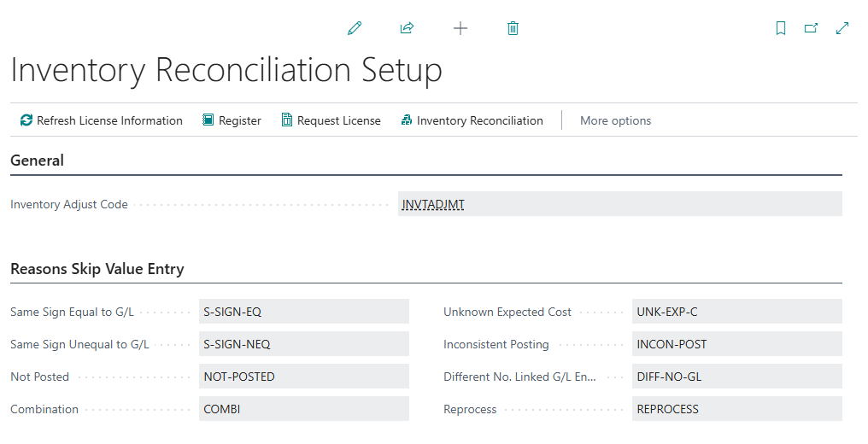Click the Different No. Linked G/L label

tap(519, 377)
